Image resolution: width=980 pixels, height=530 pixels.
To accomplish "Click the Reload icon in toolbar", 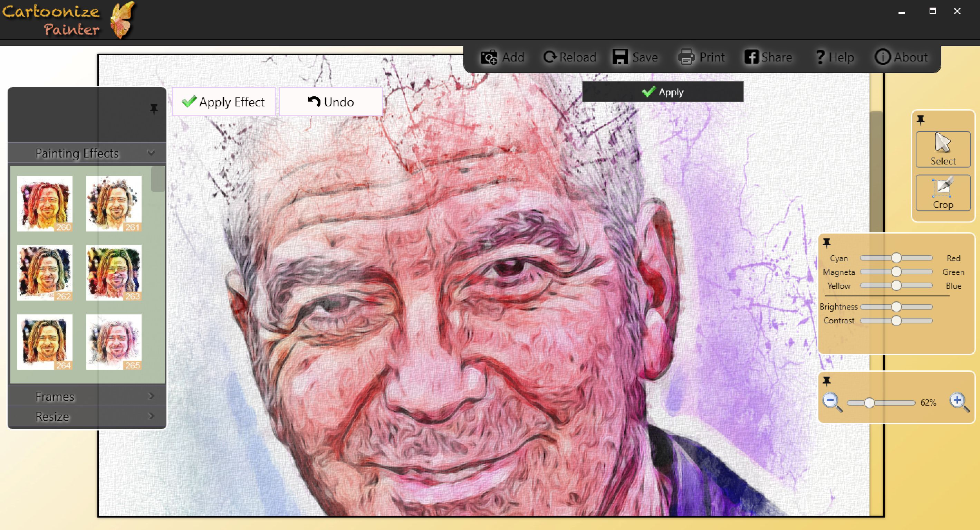I will click(x=550, y=57).
